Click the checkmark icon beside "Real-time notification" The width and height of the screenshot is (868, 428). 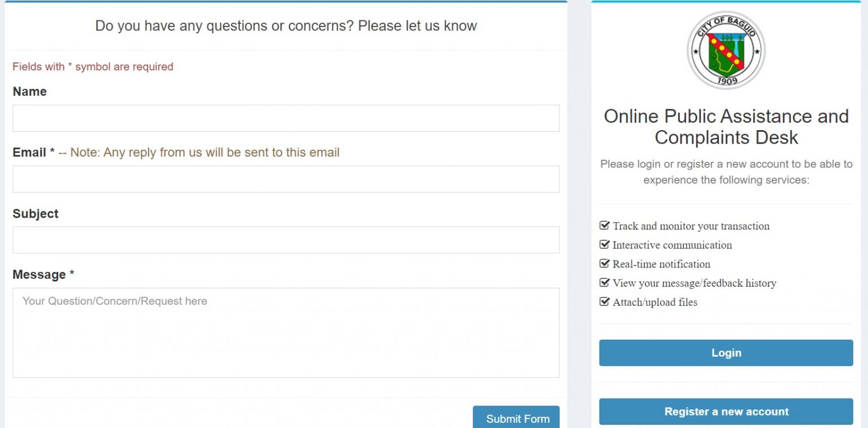coord(604,263)
